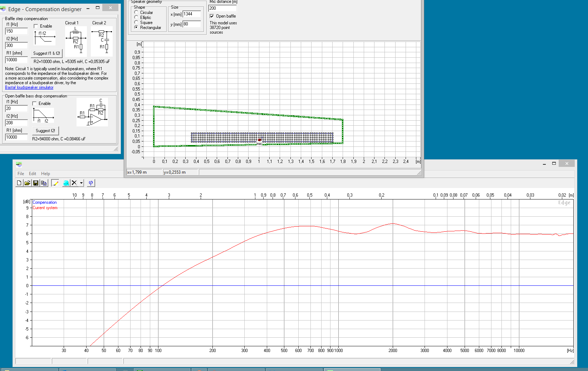Image resolution: width=588 pixels, height=371 pixels.
Task: Open the Help menu
Action: coord(45,174)
